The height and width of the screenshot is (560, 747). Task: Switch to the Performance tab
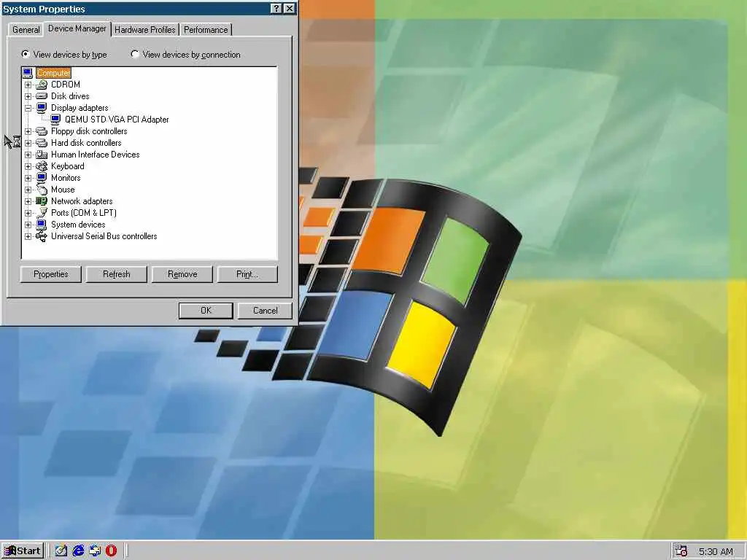click(206, 29)
